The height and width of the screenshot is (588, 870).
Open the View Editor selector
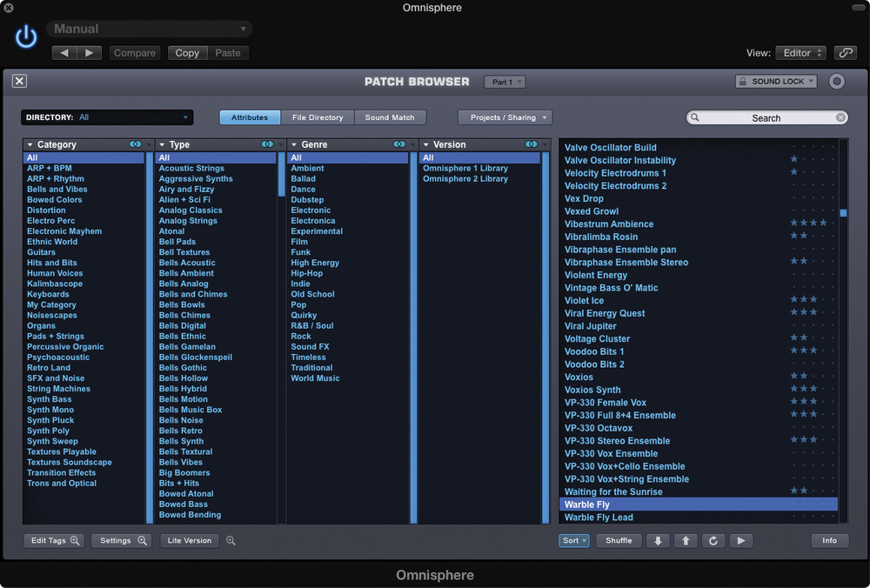[x=800, y=53]
